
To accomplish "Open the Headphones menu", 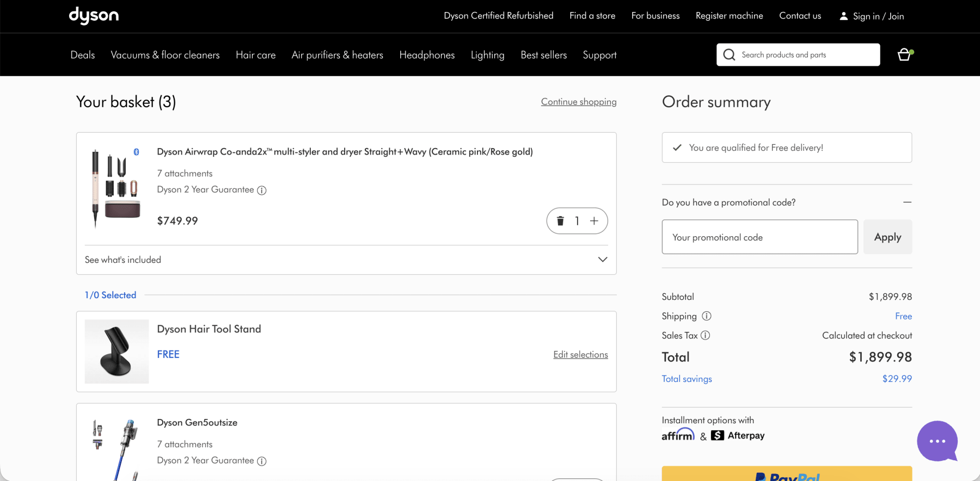I will 427,55.
